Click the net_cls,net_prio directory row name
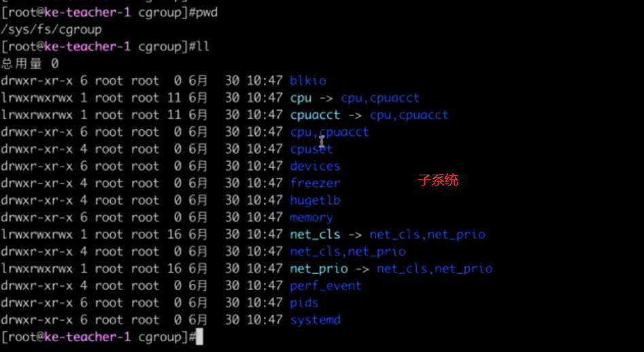Screen dimensions: 644x352 click(348, 251)
